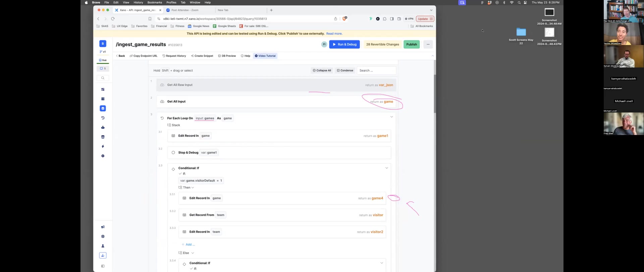Collapse the For Each Loop chevron
This screenshot has height=272, width=644.
point(391,117)
